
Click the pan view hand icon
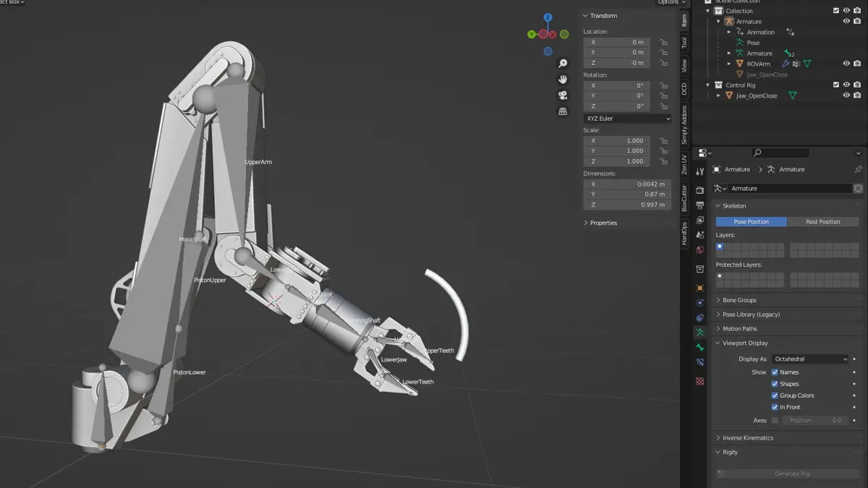563,80
